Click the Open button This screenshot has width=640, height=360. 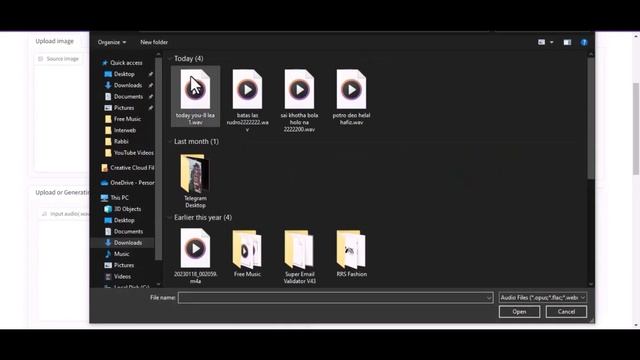[x=519, y=312]
